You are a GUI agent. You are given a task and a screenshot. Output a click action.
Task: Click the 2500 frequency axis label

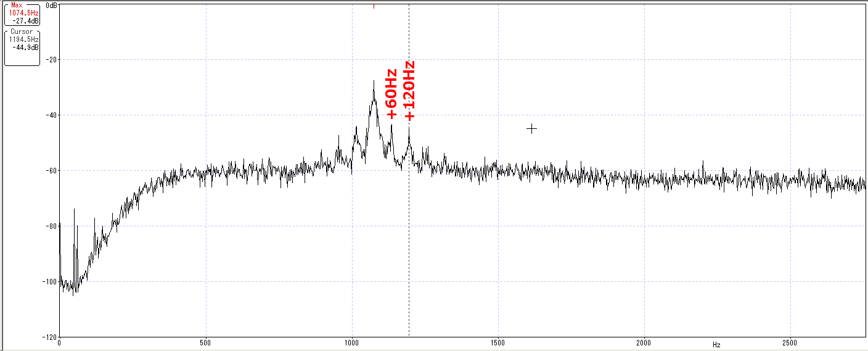pyautogui.click(x=790, y=342)
